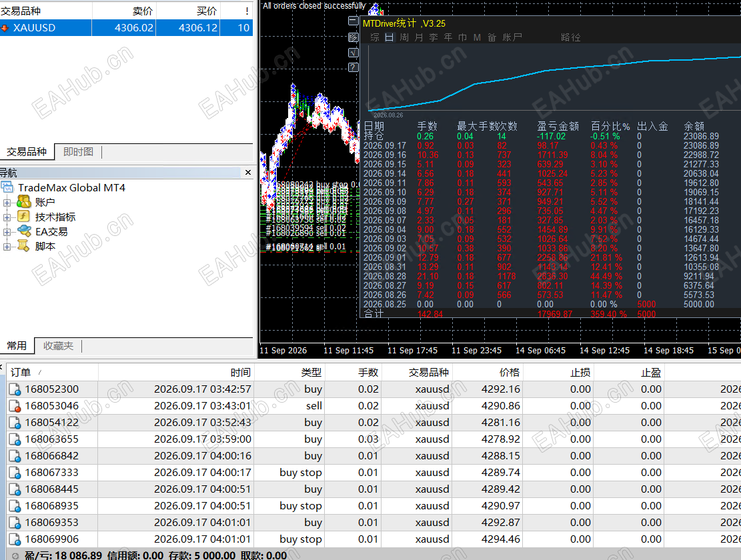
Task: Expand the EA交易 tree node
Action: (7, 232)
